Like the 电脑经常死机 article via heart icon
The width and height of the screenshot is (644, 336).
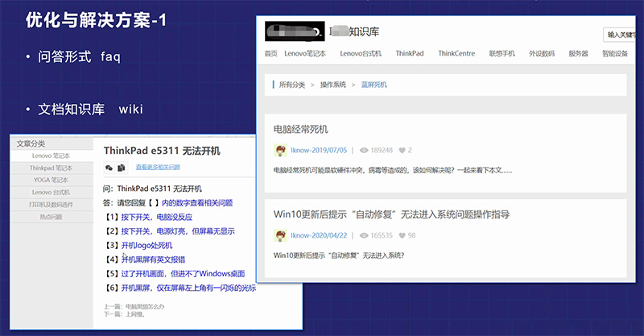tap(402, 151)
